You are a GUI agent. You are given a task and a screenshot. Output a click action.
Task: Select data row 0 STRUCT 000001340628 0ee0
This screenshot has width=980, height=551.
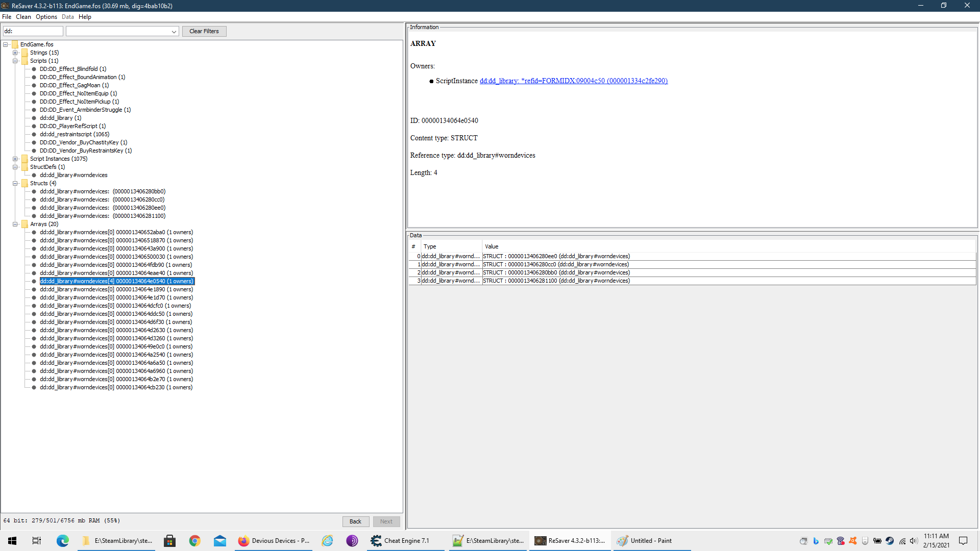[692, 256]
